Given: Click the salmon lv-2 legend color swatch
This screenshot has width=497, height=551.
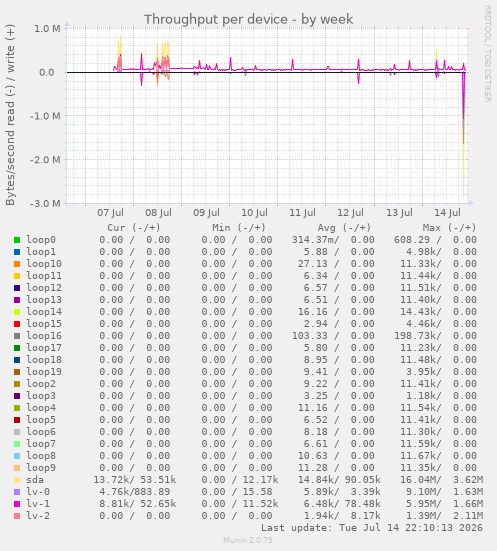Looking at the screenshot, I should (17, 516).
